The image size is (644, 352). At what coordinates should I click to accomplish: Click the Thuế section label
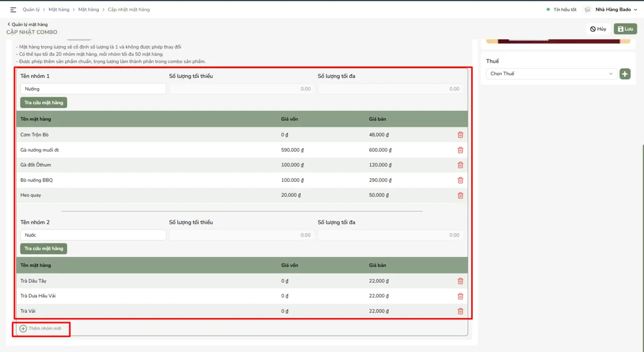pos(493,61)
